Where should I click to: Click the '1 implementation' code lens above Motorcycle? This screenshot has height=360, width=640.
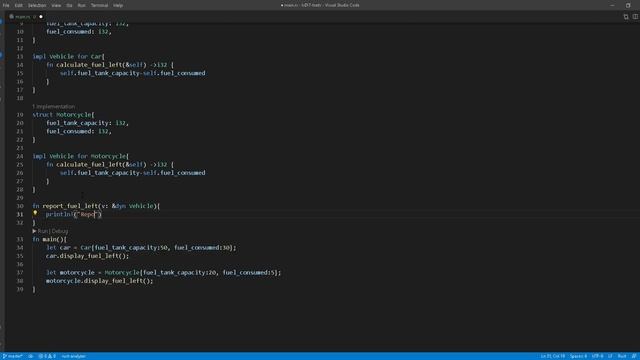pyautogui.click(x=53, y=107)
